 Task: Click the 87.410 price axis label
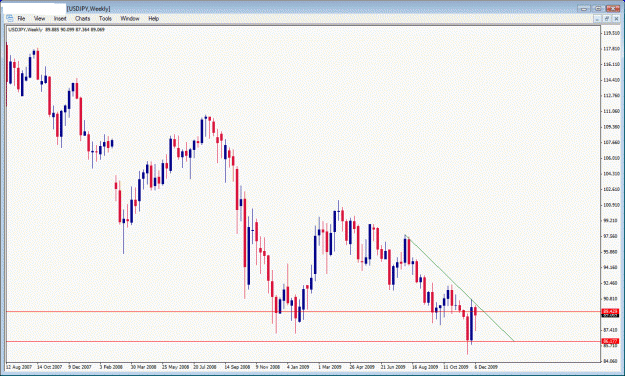pyautogui.click(x=611, y=330)
